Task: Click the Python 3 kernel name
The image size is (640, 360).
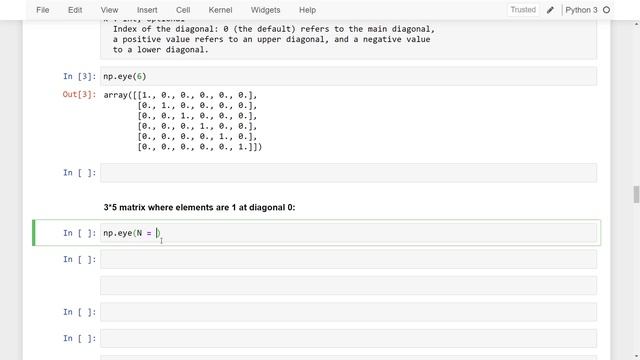Action: [x=581, y=10]
